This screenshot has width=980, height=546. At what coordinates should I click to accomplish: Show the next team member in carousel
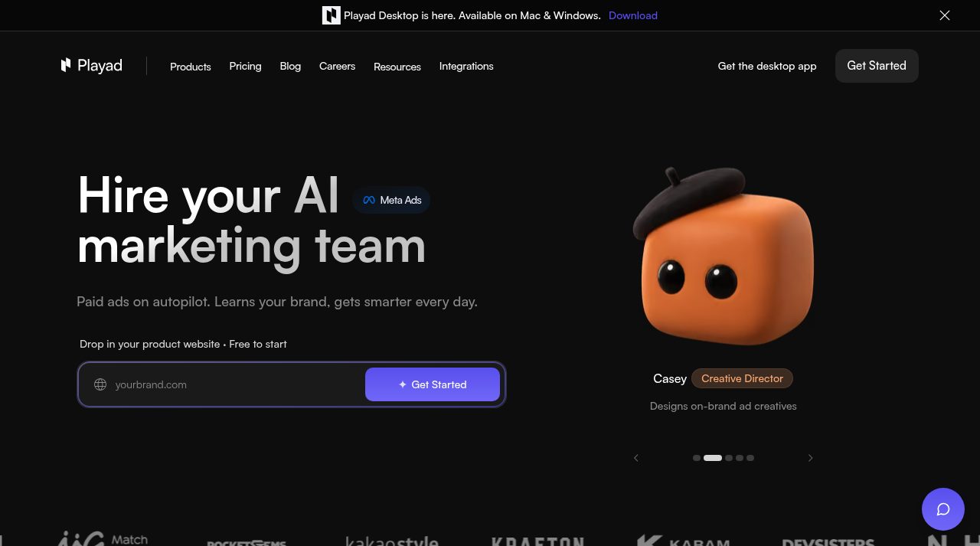point(810,458)
